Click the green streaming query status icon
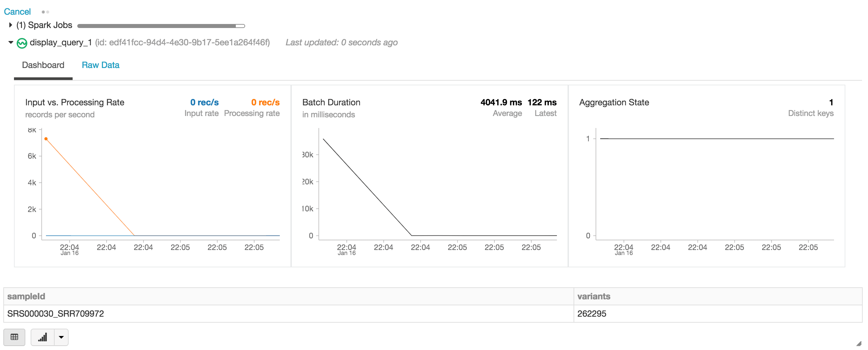 pos(22,43)
